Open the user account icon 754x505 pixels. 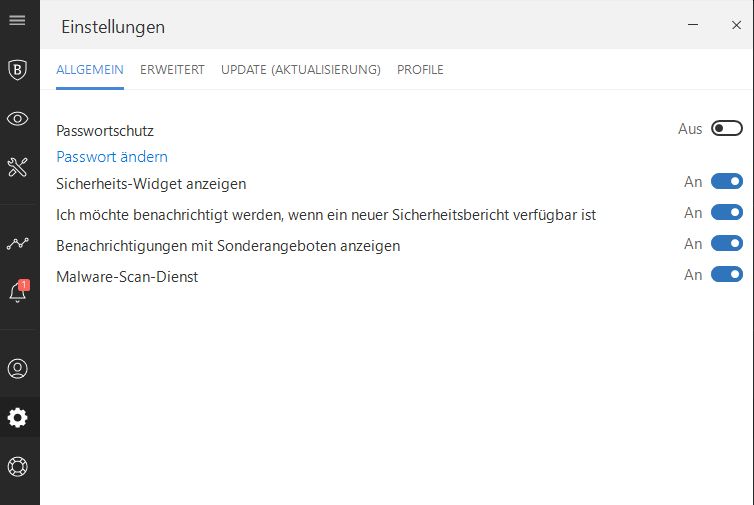(x=17, y=369)
